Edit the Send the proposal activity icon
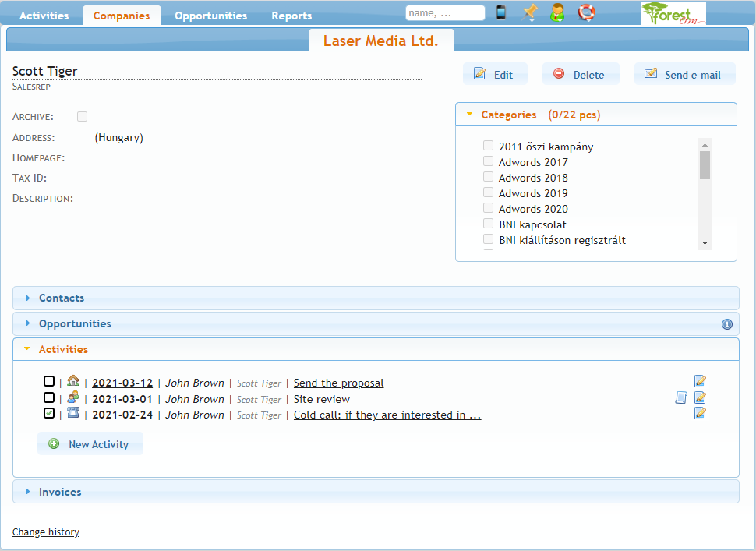 (x=700, y=382)
